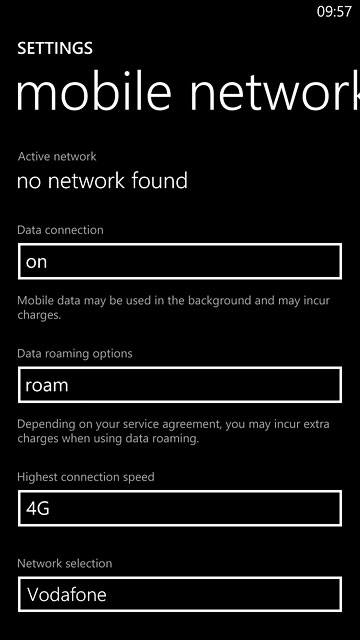
Task: Tap the 4G text inside speed box
Action: (x=38, y=509)
